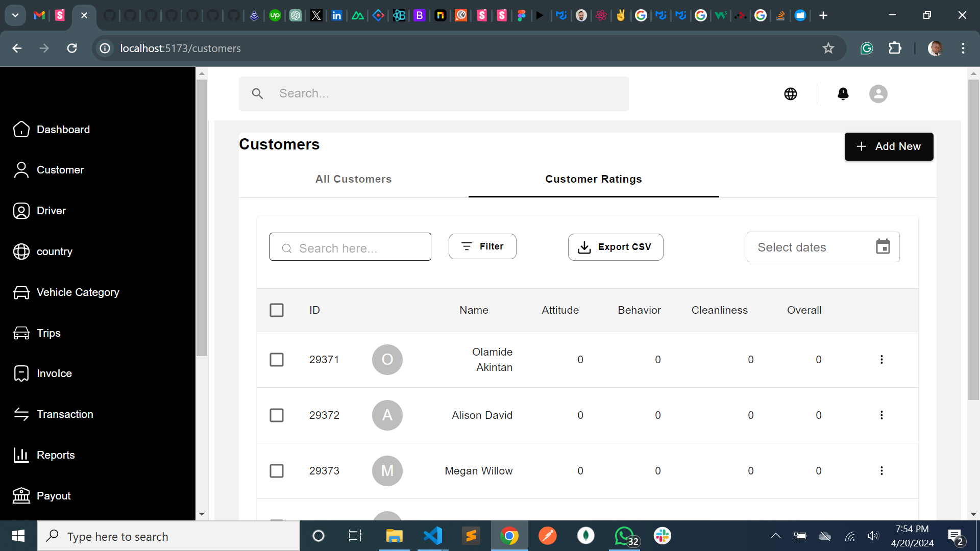Screen dimensions: 980x551
Task: Click the Attitude column header
Action: (x=560, y=310)
